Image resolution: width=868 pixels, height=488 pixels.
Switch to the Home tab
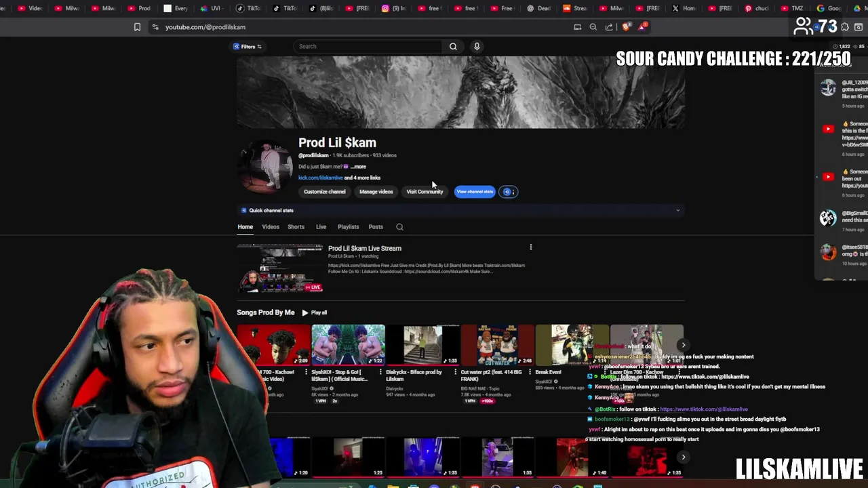point(245,227)
